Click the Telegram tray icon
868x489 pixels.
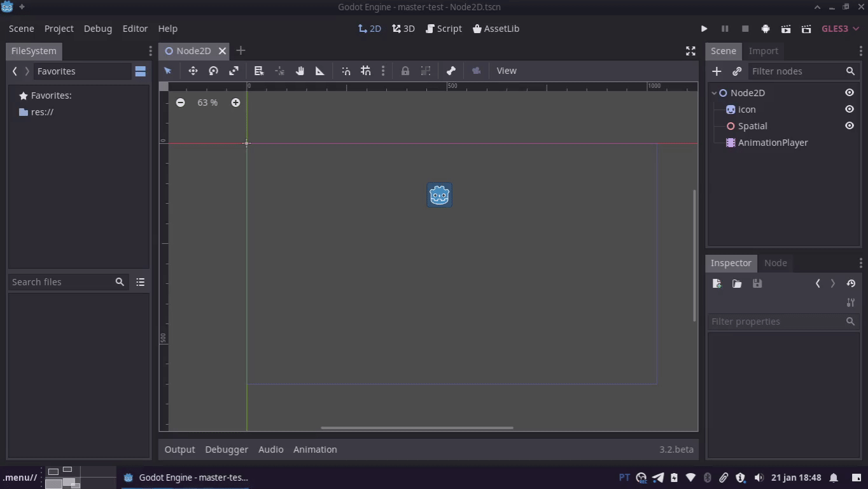pyautogui.click(x=658, y=478)
